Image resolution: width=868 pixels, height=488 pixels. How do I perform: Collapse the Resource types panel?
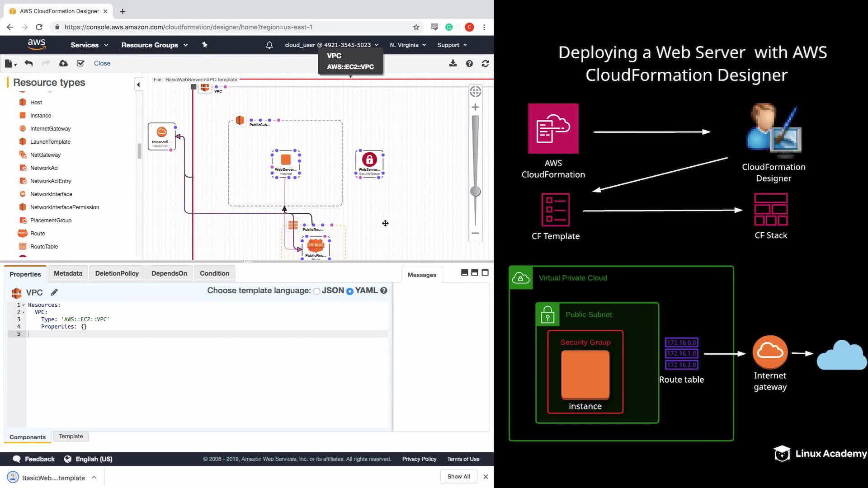click(x=138, y=84)
